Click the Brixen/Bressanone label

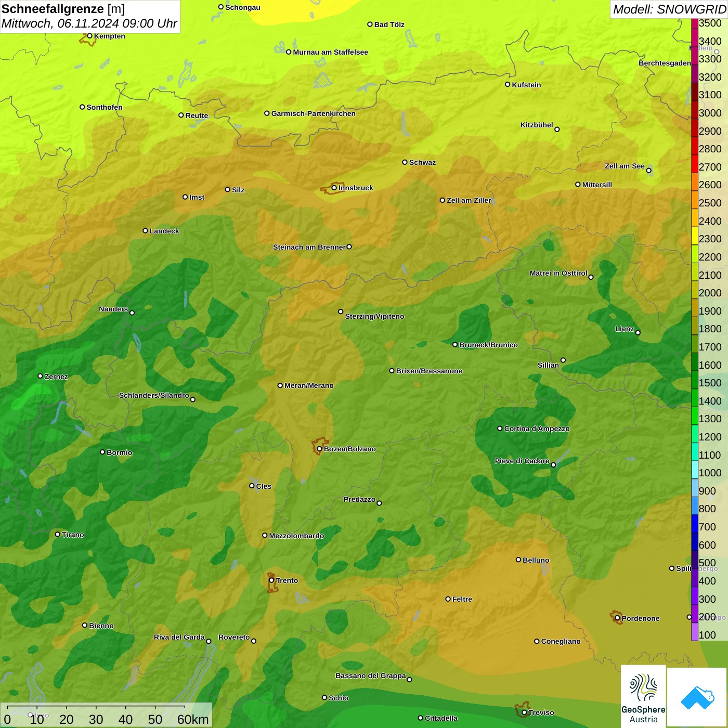[429, 371]
